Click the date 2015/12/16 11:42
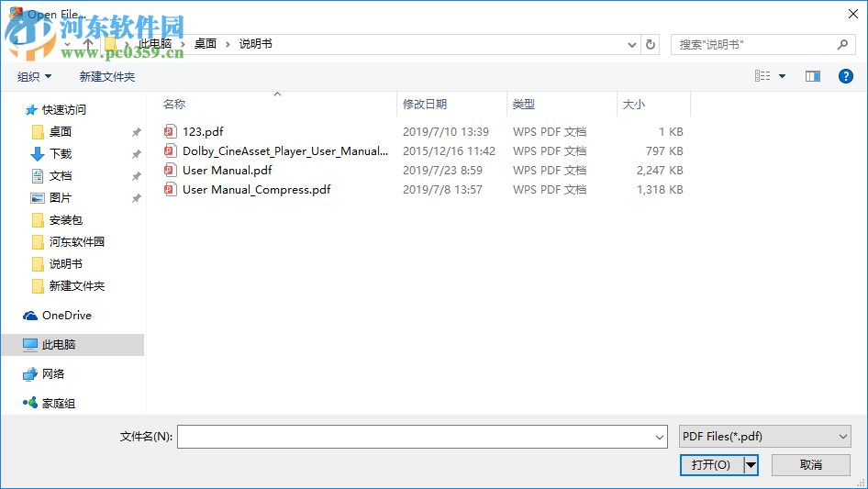 pos(449,150)
